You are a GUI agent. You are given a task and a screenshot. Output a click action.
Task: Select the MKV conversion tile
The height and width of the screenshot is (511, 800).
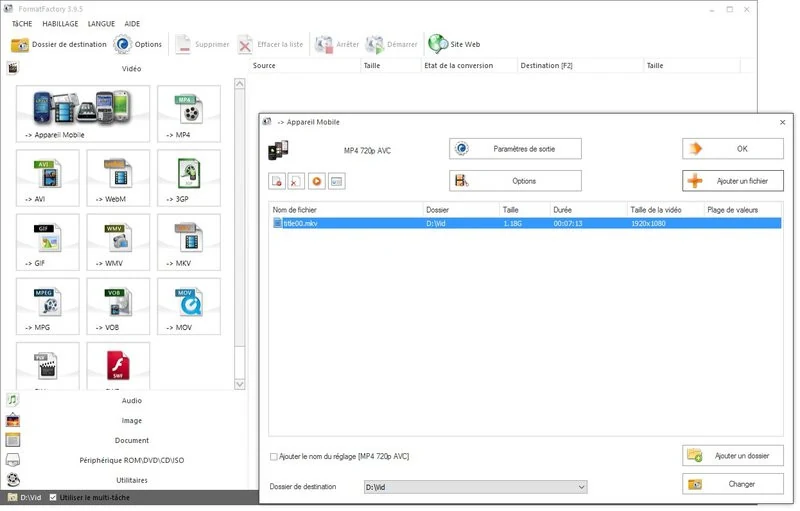[x=189, y=242]
